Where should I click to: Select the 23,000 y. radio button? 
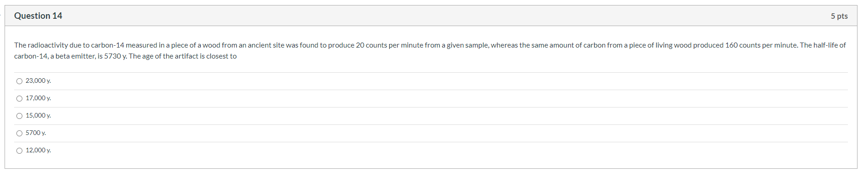[19, 81]
